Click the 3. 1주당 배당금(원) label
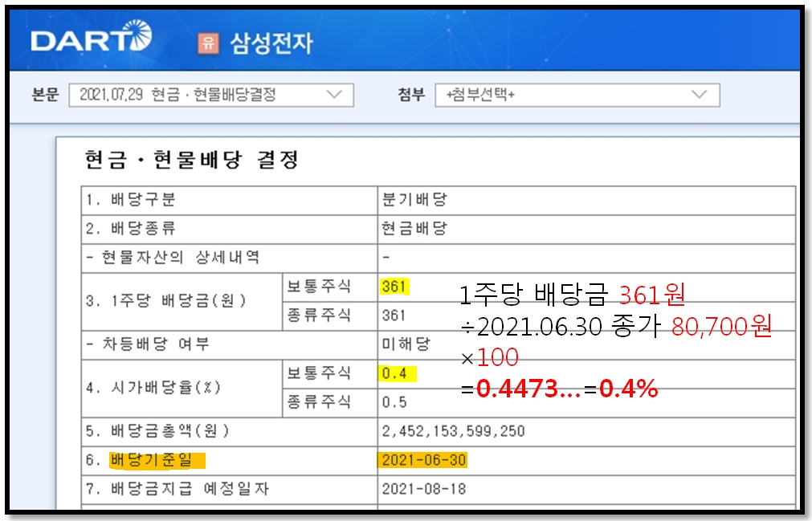Image resolution: width=812 pixels, height=521 pixels. [x=166, y=301]
